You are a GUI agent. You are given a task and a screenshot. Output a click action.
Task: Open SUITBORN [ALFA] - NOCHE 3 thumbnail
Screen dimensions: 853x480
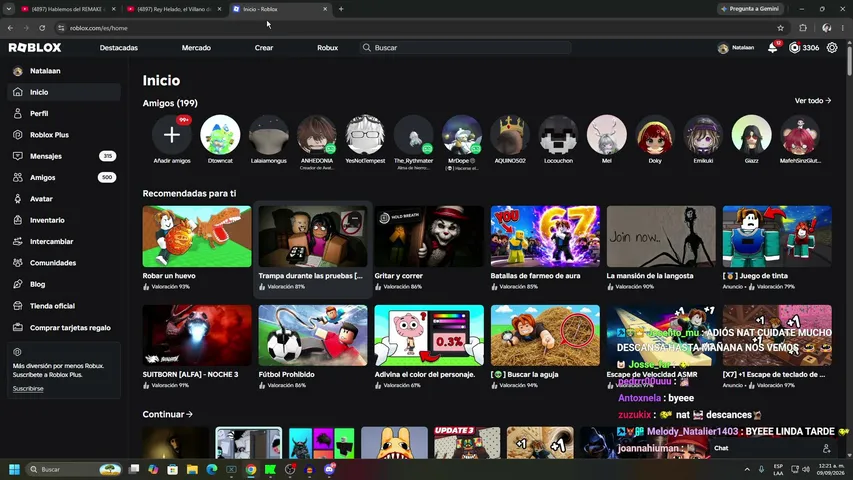click(x=197, y=335)
